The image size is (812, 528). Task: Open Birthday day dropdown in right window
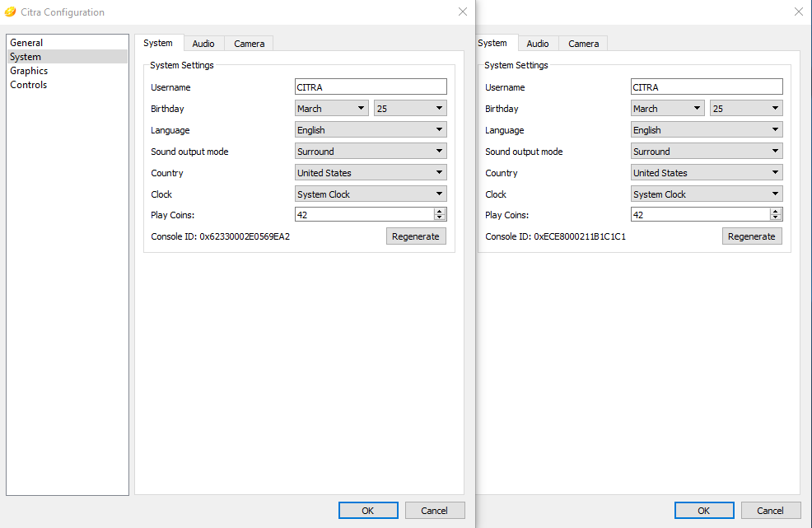tap(746, 108)
